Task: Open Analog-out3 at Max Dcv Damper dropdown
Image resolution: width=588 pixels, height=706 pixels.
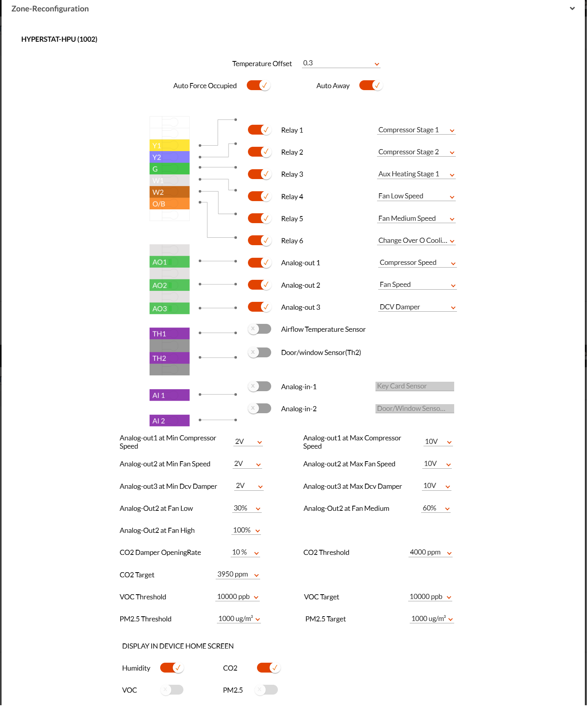Action: [436, 486]
